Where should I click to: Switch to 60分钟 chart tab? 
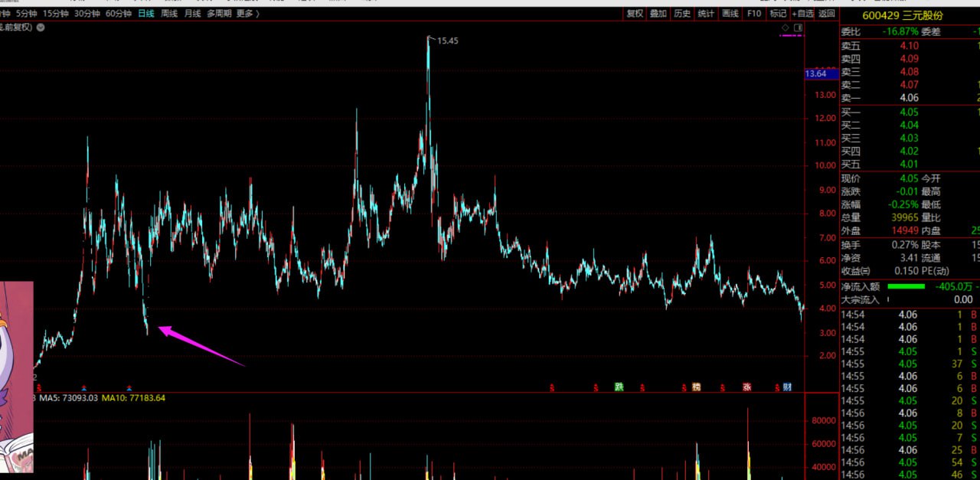119,13
